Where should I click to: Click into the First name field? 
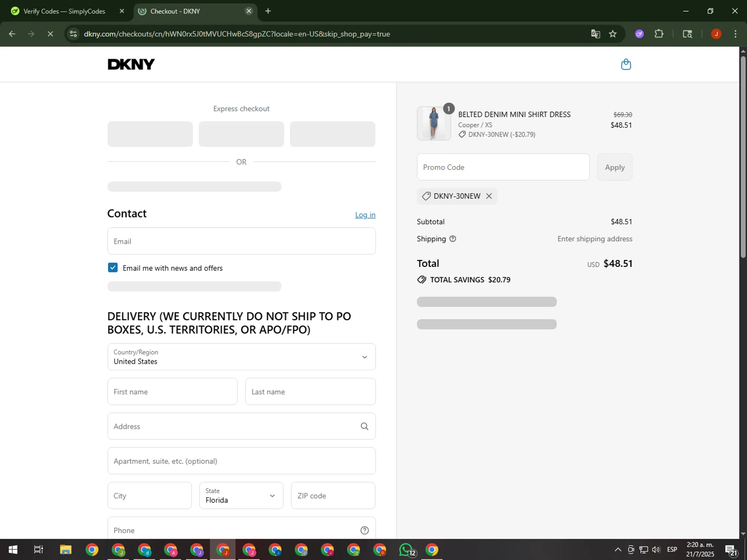click(x=172, y=392)
